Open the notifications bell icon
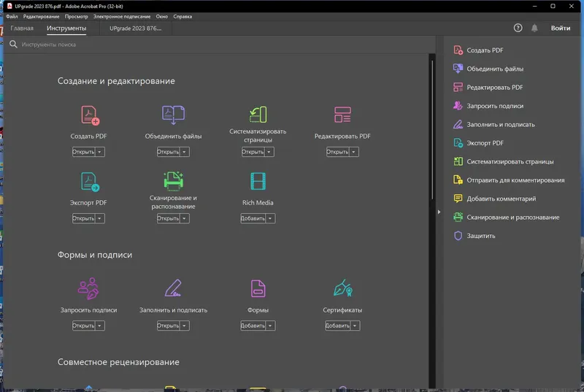 click(534, 28)
